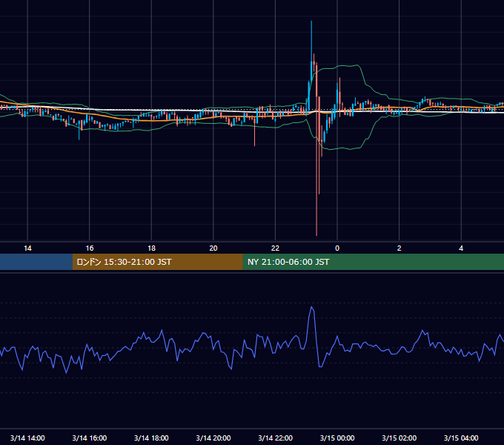Click the 3/14 22:00 time label
The image size is (504, 445).
click(276, 438)
